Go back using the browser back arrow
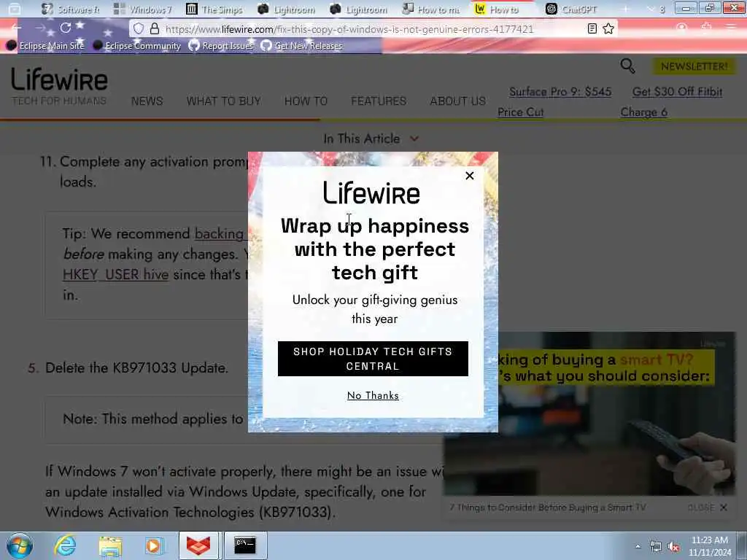747x560 pixels. (x=16, y=28)
